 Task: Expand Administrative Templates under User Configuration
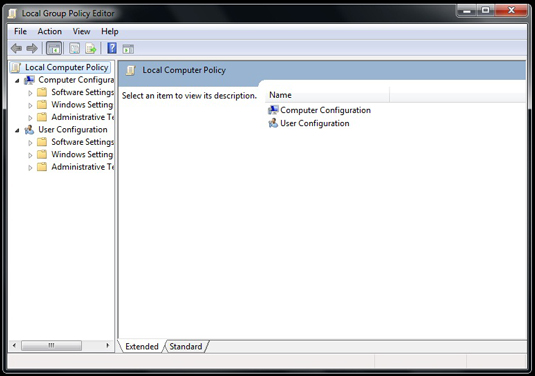coord(30,168)
